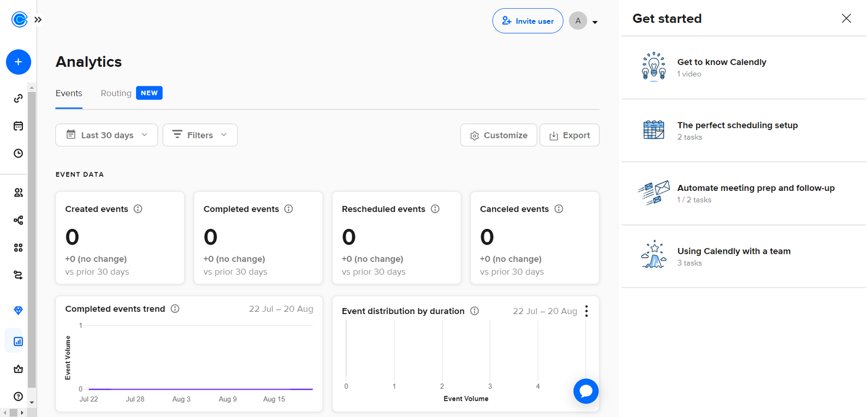
Task: Click the calendar grid illustration icon
Action: (654, 130)
